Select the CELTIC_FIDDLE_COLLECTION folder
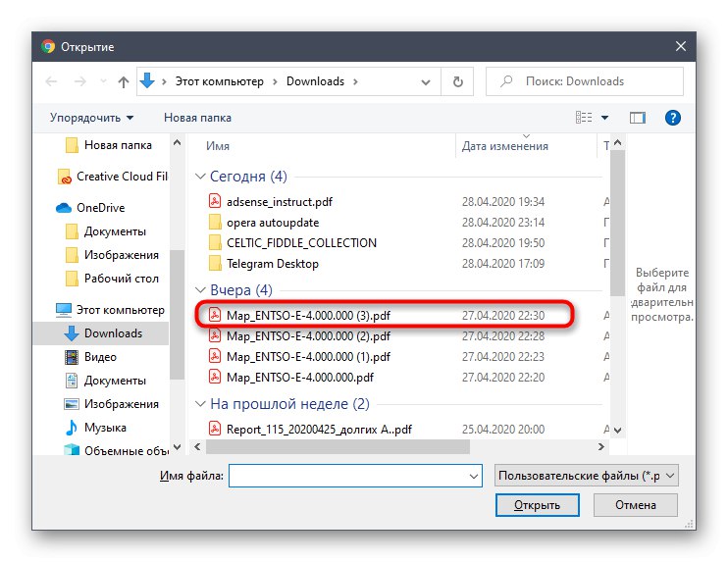Screen dimensions: 728x562 (301, 242)
